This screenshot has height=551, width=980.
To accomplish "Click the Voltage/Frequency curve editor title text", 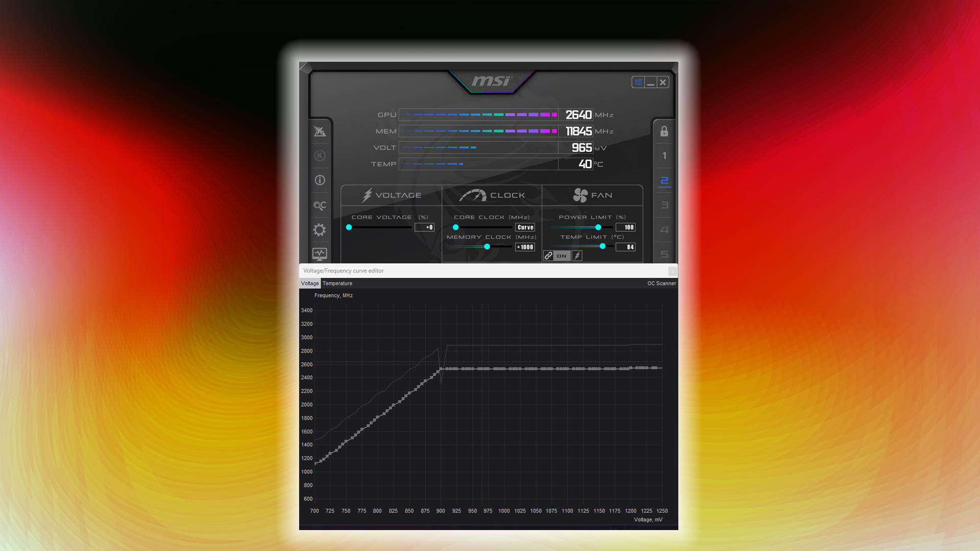I will [344, 271].
